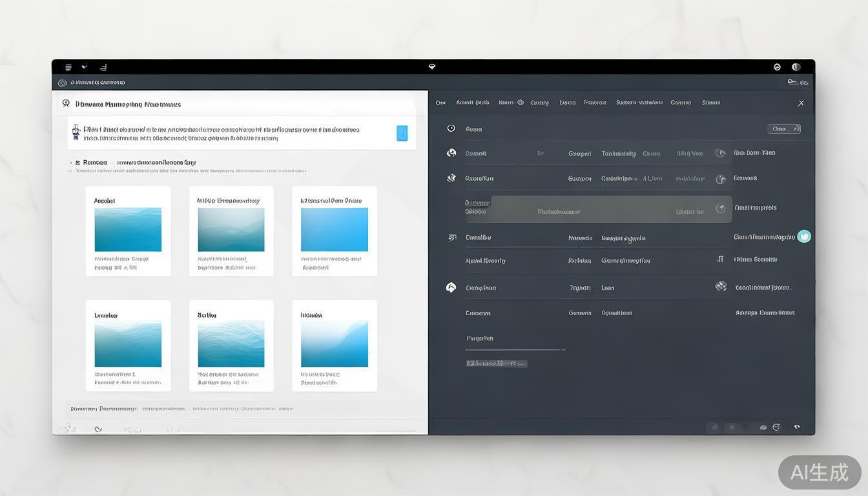Click the leading icon of the "Cemp fnon" row
868x496 pixels.
(x=451, y=287)
